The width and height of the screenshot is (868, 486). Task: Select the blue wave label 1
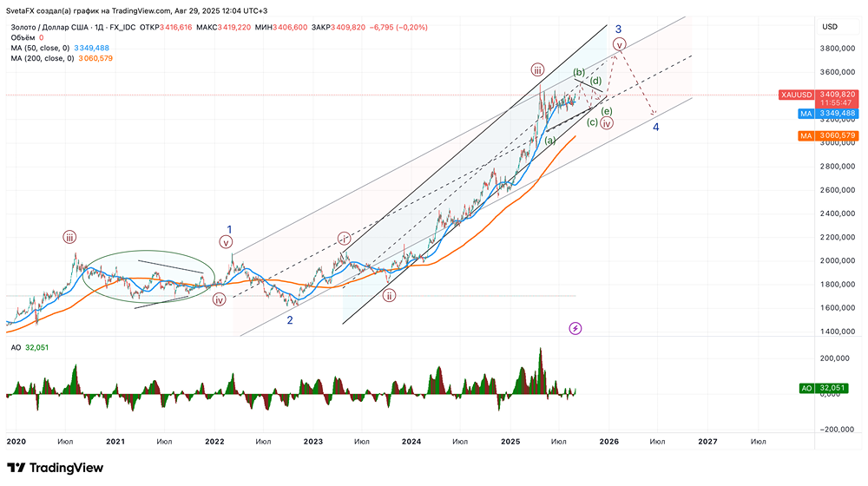click(229, 229)
